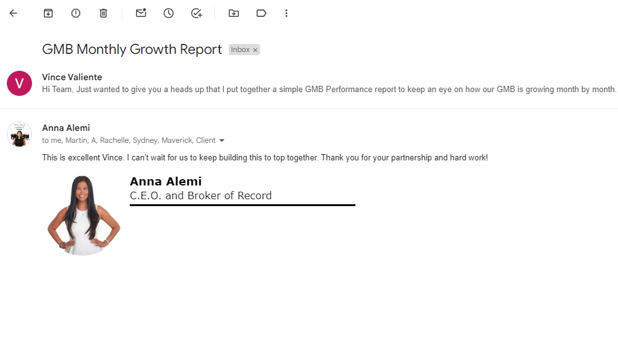The height and width of the screenshot is (364, 618).
Task: Mark the conversation as unread
Action: 141,13
